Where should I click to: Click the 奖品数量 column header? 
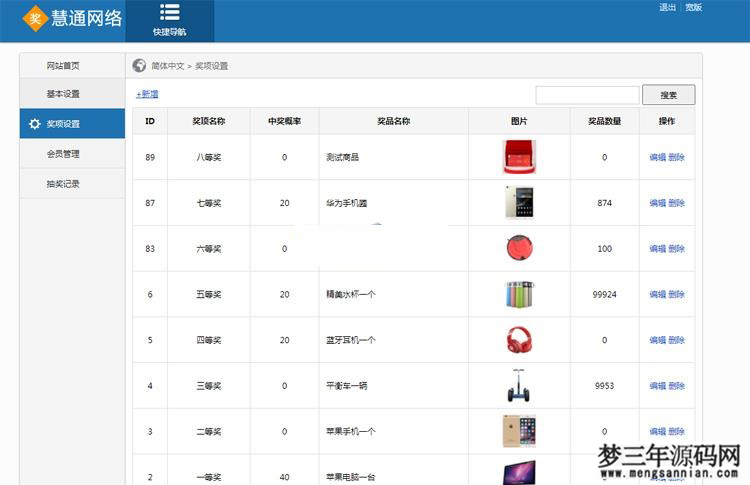[x=605, y=121]
